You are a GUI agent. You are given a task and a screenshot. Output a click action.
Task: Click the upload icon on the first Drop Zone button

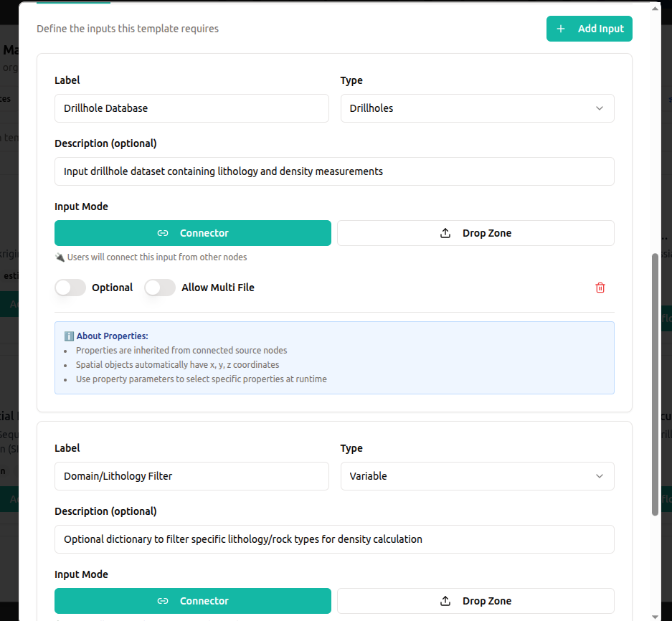[x=446, y=233]
